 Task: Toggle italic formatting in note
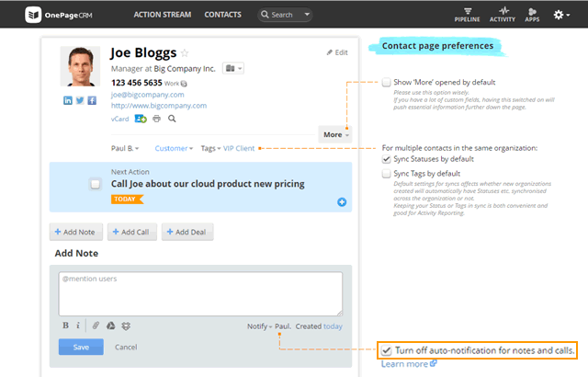[77, 326]
